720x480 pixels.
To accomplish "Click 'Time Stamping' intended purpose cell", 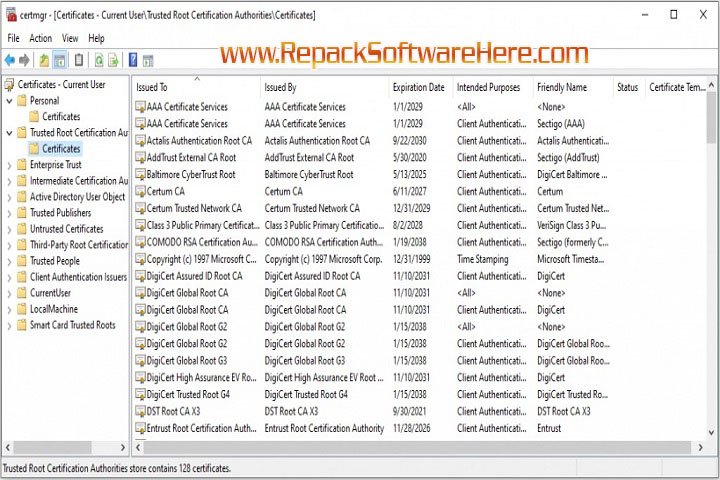I will (x=483, y=260).
